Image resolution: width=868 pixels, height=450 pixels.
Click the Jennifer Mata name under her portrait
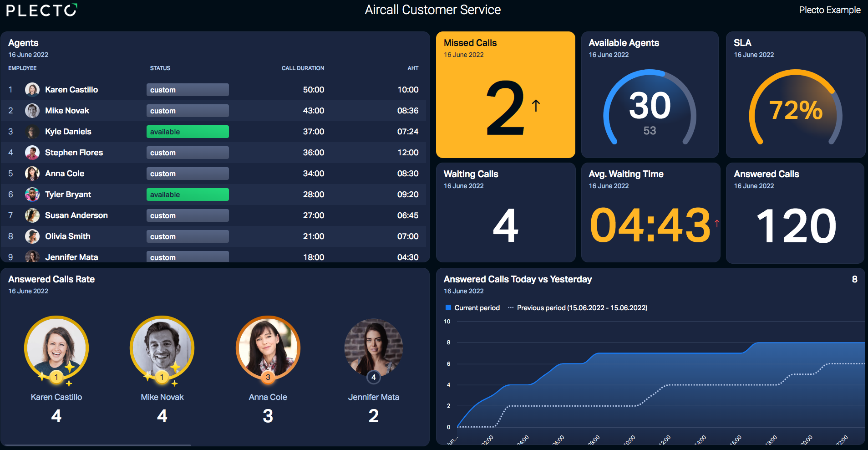coord(373,397)
